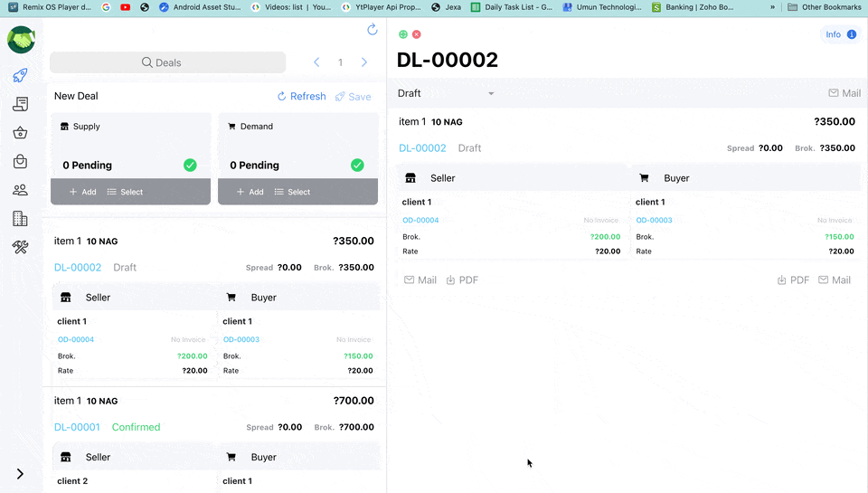The height and width of the screenshot is (493, 868).
Task: Click Mail in the detail status bar
Action: 844,93
